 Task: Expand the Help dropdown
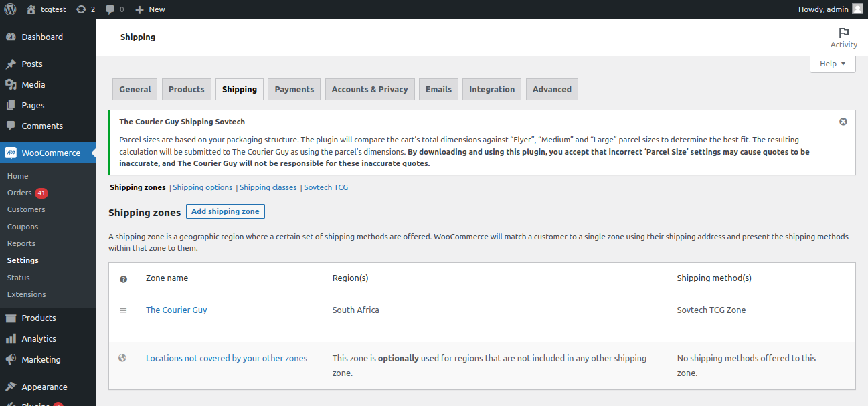pos(833,64)
